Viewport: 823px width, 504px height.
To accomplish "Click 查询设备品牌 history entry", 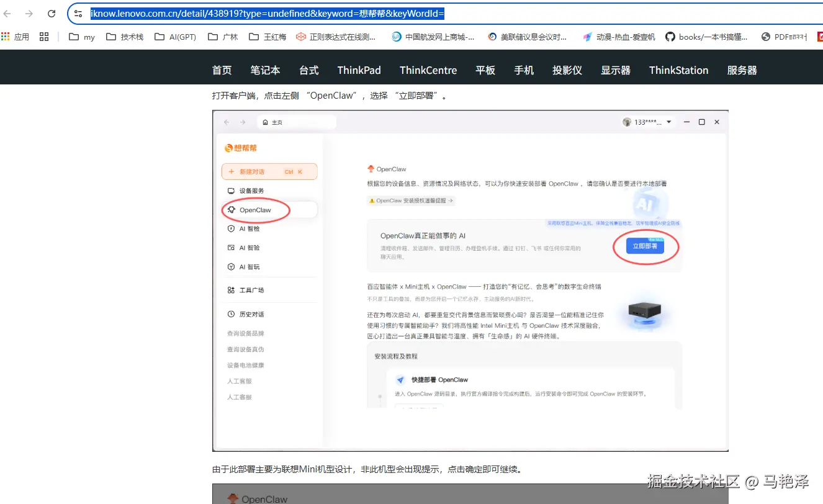I will coord(245,333).
